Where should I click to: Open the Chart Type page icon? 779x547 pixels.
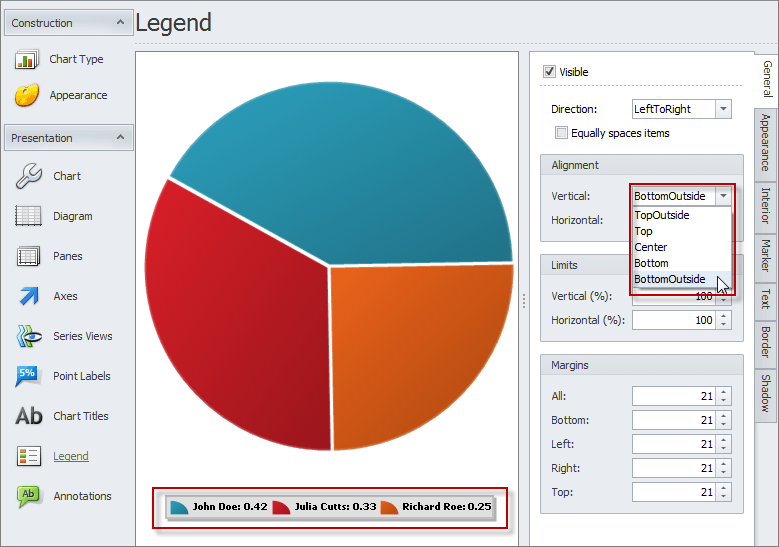pyautogui.click(x=27, y=60)
